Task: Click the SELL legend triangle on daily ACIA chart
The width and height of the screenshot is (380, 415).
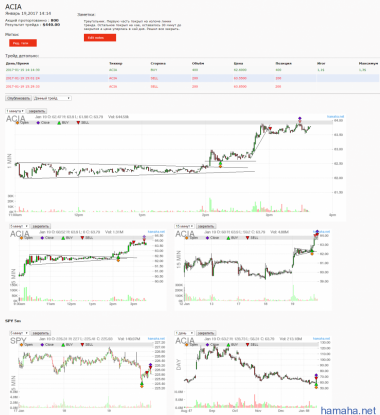Action: click(248, 345)
